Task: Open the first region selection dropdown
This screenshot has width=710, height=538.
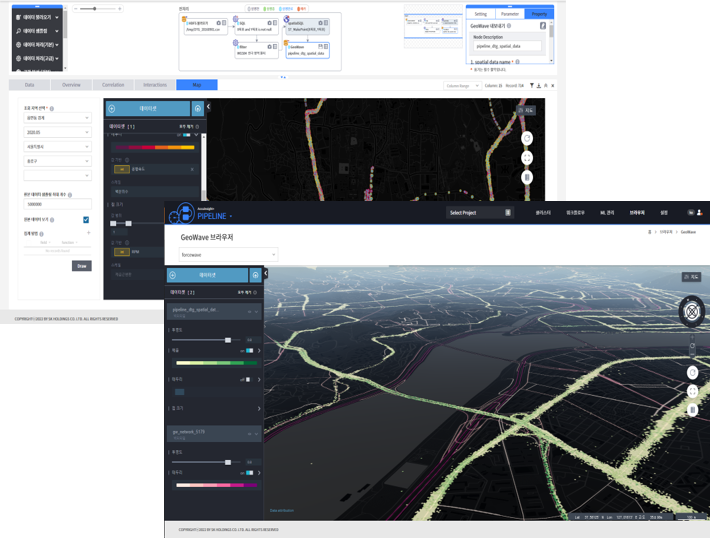Action: pyautogui.click(x=58, y=118)
